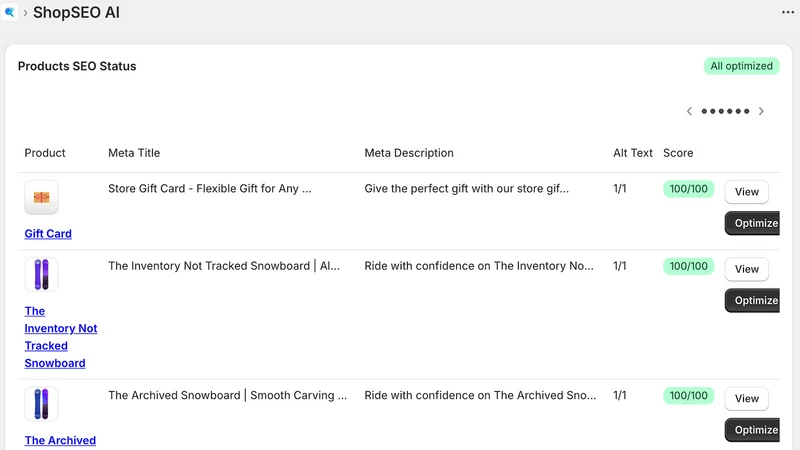Viewport: 800px width, 450px height.
Task: Click the Product column header
Action: point(45,153)
